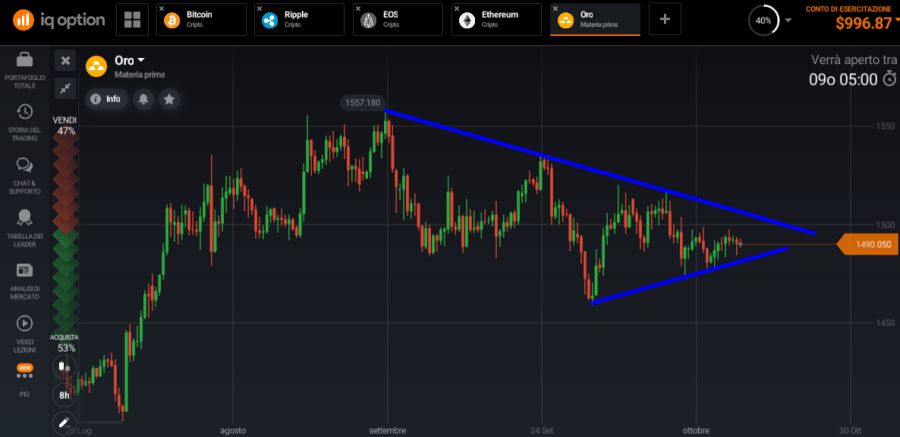Click the 40% circular progress indicator
This screenshot has height=437, width=900.
click(x=764, y=20)
